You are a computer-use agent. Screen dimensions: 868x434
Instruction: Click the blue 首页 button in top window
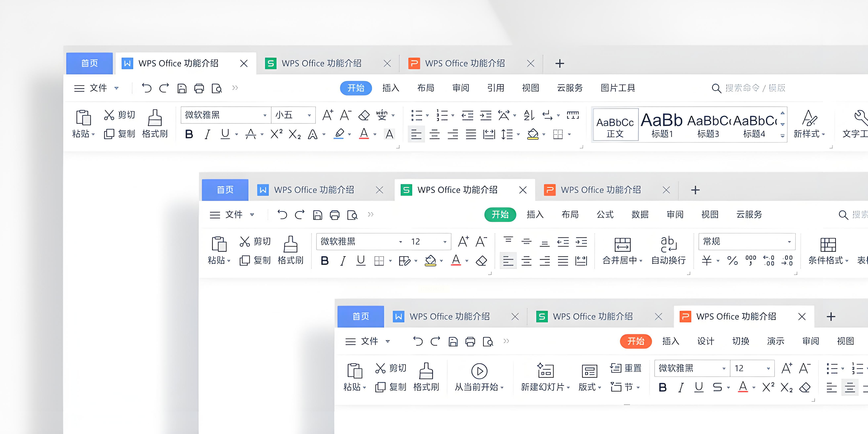[89, 63]
